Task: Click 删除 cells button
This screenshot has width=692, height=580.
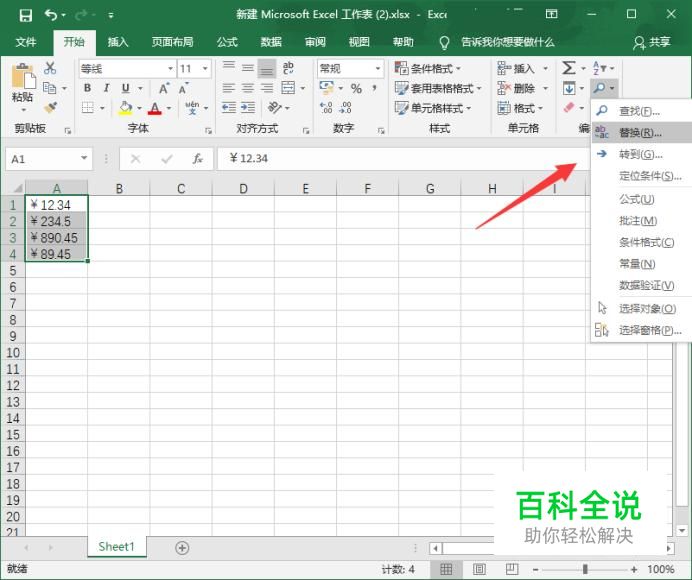Action: pos(516,88)
